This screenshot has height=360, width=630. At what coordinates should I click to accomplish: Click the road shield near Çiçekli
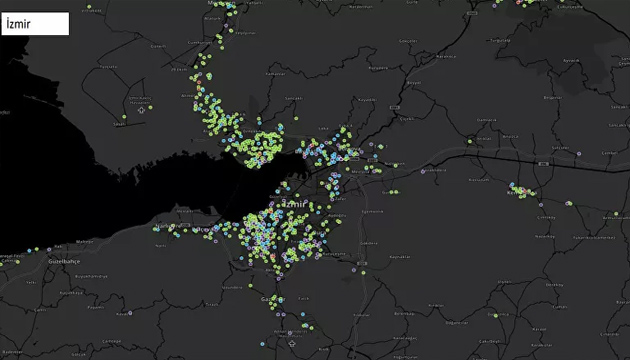[394, 108]
